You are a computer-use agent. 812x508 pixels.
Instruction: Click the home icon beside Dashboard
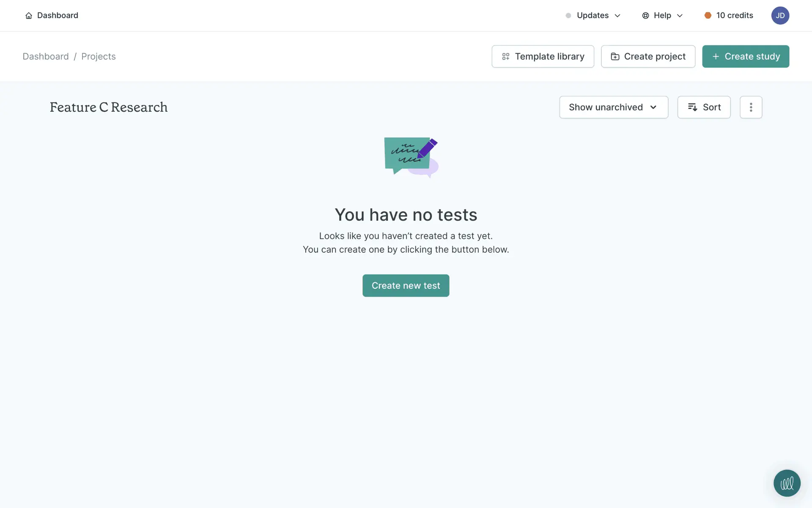click(x=29, y=16)
